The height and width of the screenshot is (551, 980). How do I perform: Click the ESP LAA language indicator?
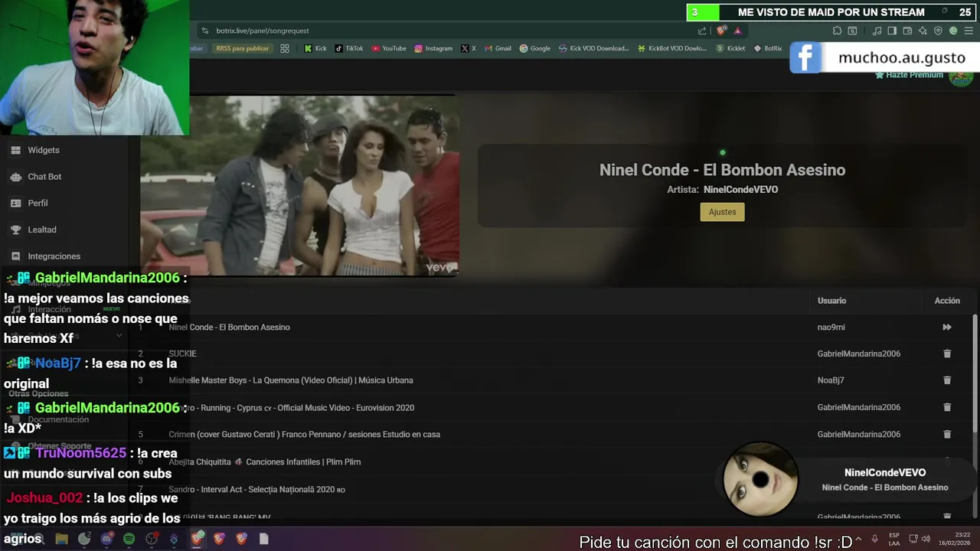[894, 539]
